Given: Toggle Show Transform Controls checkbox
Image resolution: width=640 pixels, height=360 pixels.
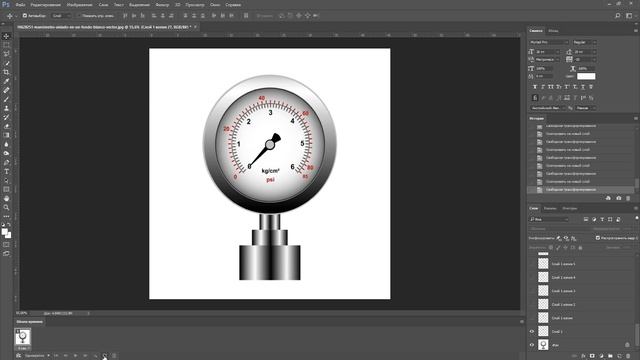Looking at the screenshot, I should click(78, 16).
